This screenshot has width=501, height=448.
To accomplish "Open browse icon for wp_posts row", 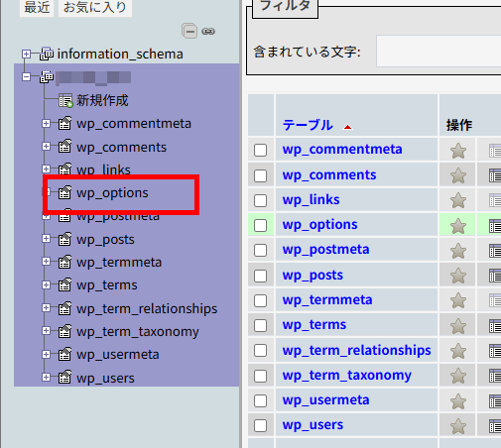I will (x=495, y=276).
